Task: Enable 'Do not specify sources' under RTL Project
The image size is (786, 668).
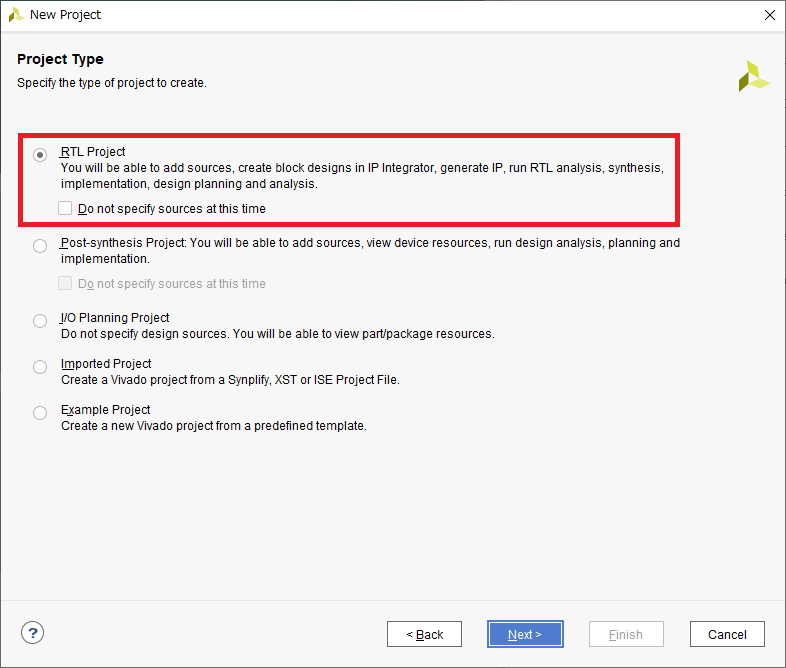Action: [x=65, y=208]
